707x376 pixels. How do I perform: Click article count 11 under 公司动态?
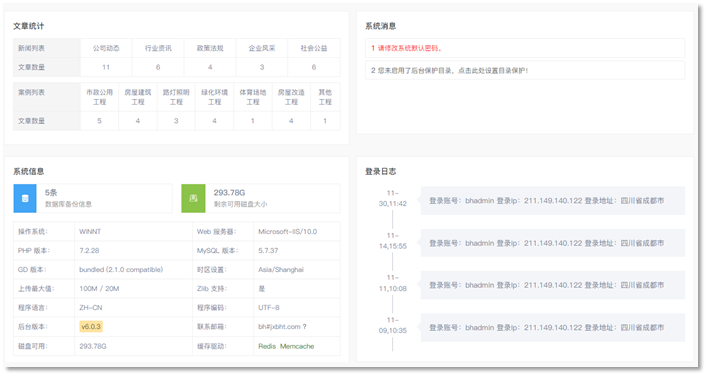tap(106, 67)
